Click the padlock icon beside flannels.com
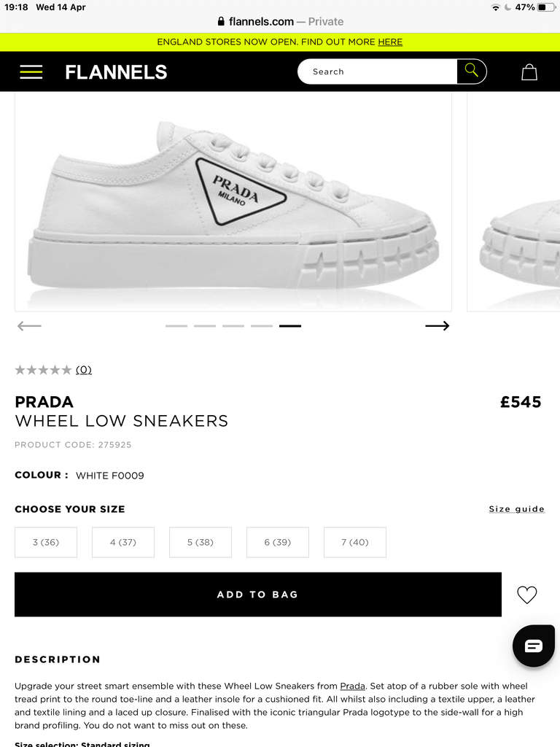The image size is (560, 747). 221,21
